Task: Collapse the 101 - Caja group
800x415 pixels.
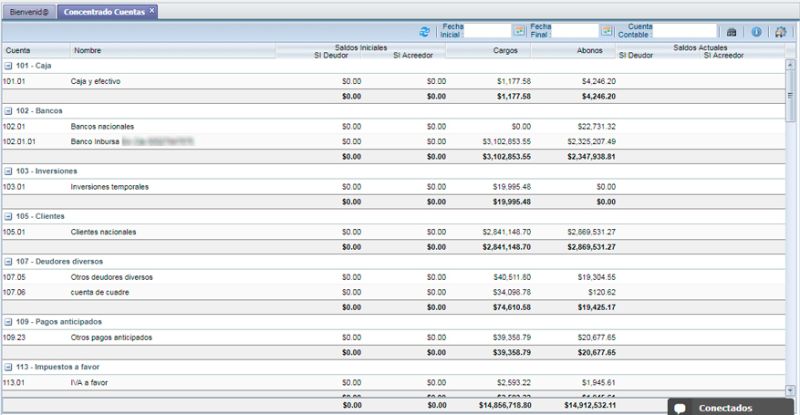Action: 8,65
